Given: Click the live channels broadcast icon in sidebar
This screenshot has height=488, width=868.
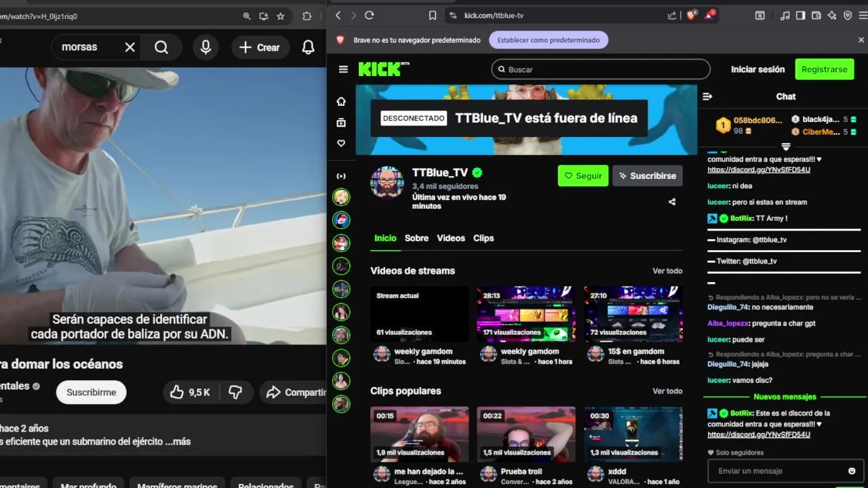Looking at the screenshot, I should tap(341, 176).
